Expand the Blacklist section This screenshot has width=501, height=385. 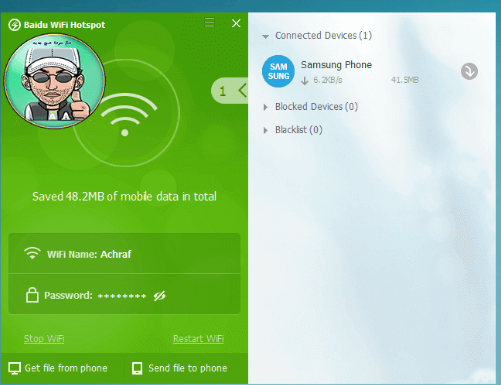pos(266,130)
